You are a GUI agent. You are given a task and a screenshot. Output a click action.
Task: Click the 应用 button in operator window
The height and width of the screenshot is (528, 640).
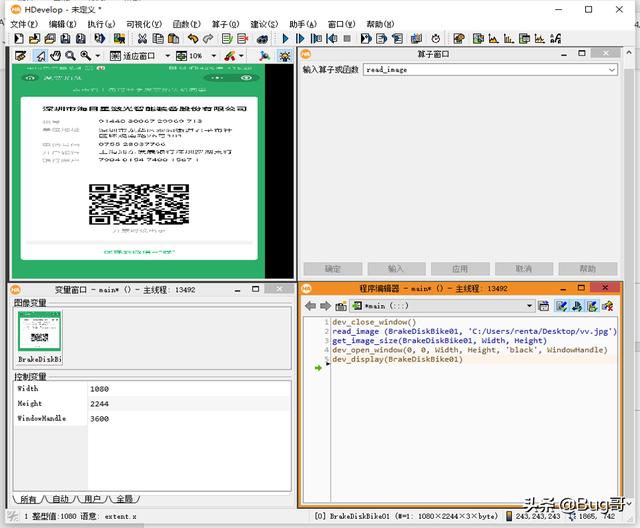coord(460,269)
